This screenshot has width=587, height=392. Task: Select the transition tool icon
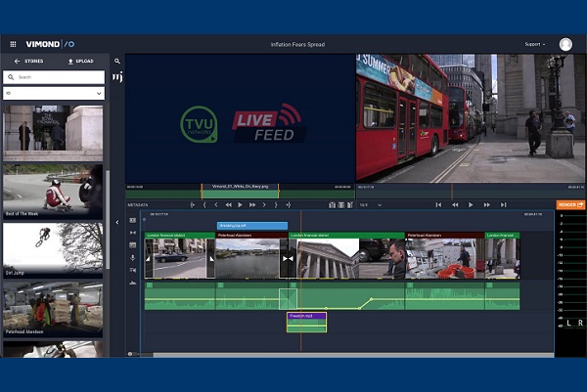pos(133,233)
